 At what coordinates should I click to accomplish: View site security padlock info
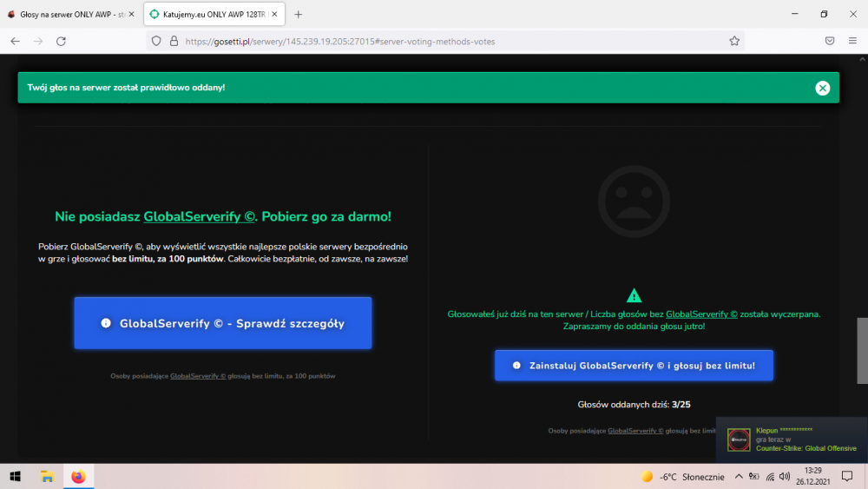coord(174,41)
